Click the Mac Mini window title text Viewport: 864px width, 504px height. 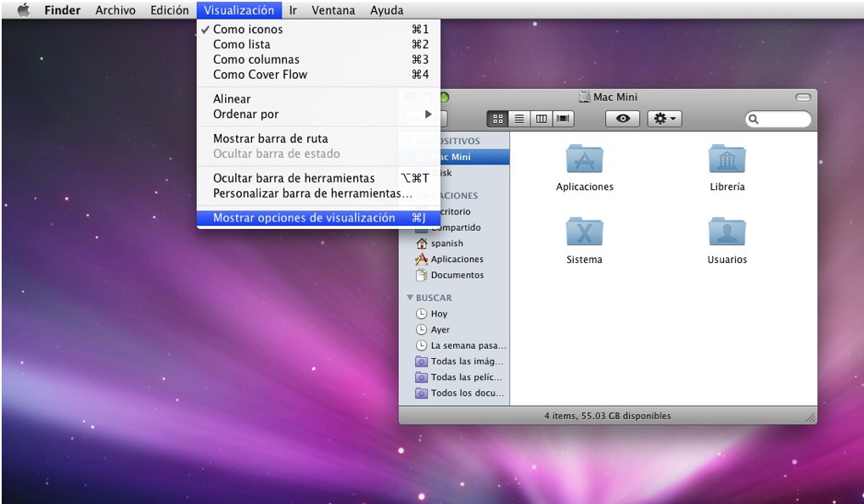point(615,97)
